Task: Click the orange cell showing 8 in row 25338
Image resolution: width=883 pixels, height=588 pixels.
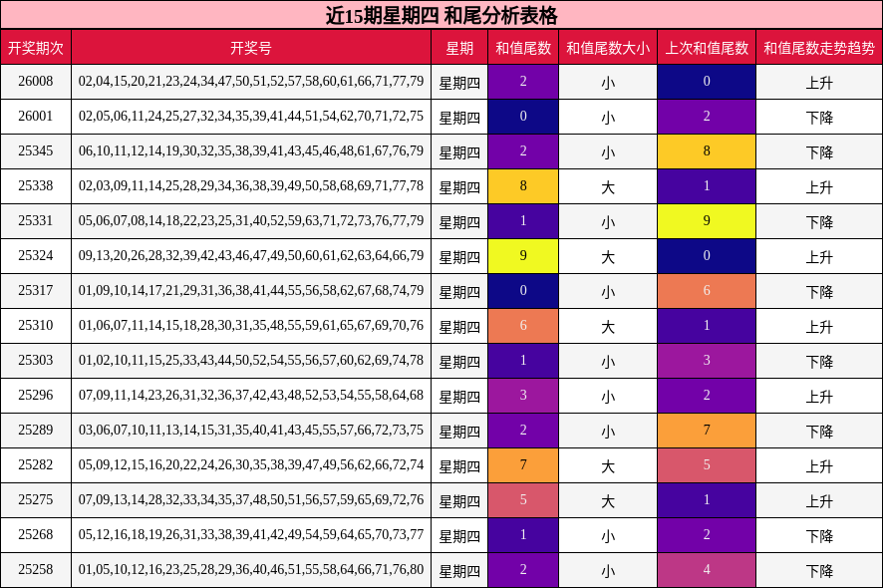Action: [x=523, y=186]
